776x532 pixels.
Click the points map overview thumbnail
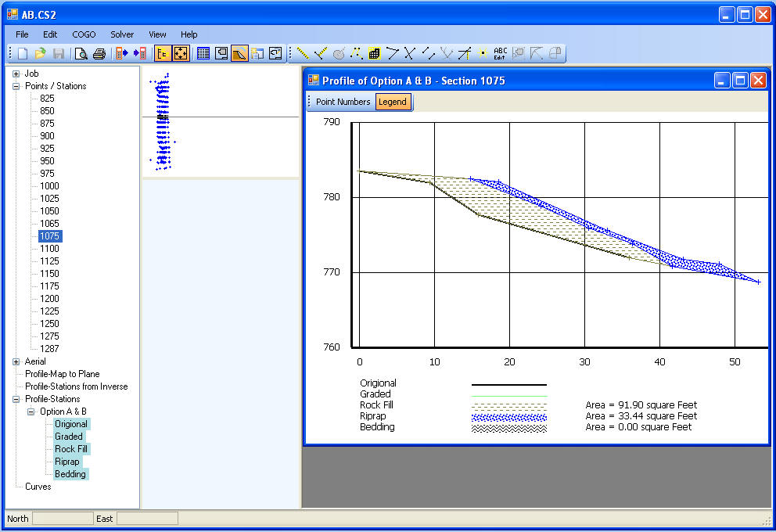(x=221, y=122)
